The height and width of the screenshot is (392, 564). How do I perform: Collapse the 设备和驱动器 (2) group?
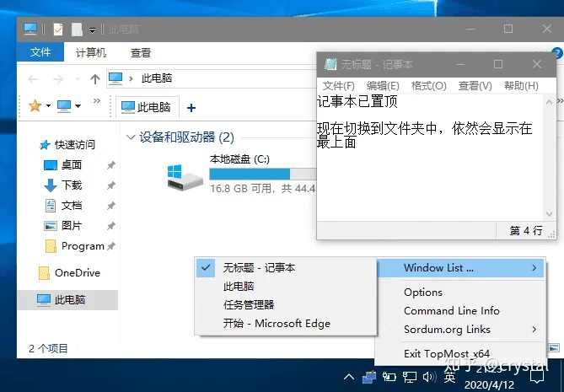coord(131,137)
